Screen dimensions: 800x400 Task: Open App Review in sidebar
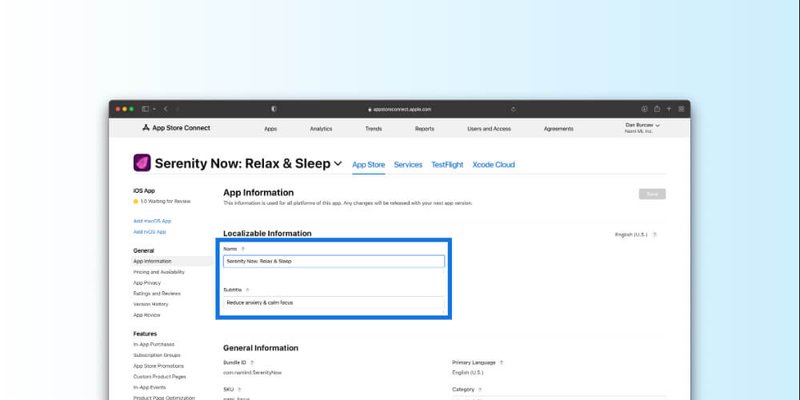(x=146, y=315)
